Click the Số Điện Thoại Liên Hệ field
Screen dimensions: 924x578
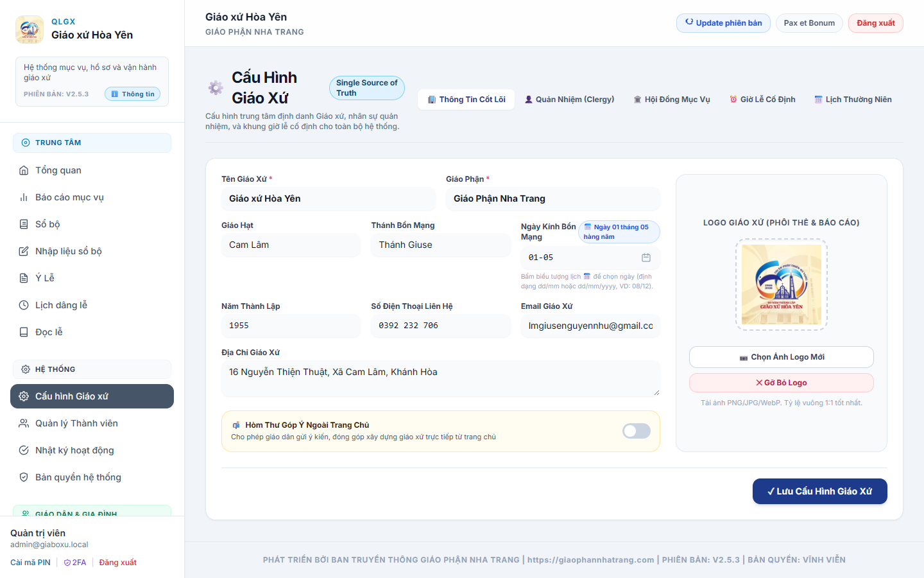pyautogui.click(x=441, y=326)
